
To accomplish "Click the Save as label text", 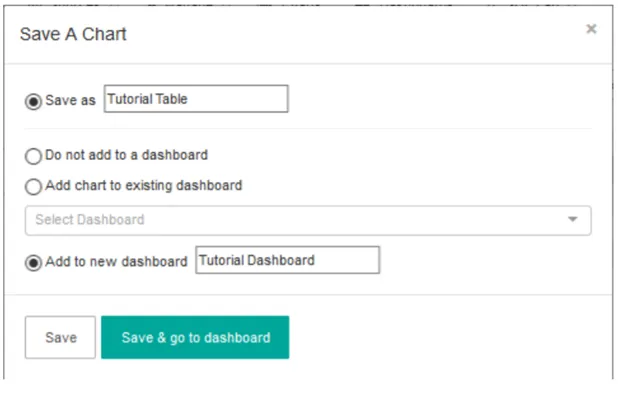I will coord(71,100).
